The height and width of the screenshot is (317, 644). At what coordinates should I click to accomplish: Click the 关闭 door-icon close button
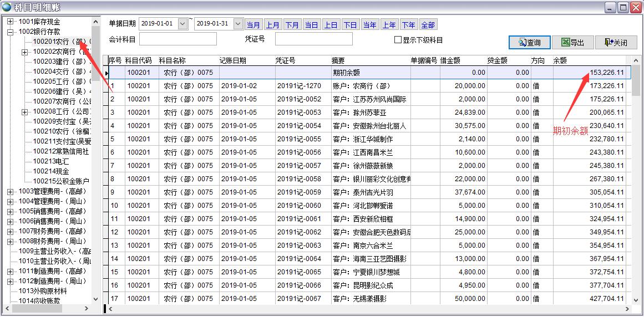click(616, 43)
